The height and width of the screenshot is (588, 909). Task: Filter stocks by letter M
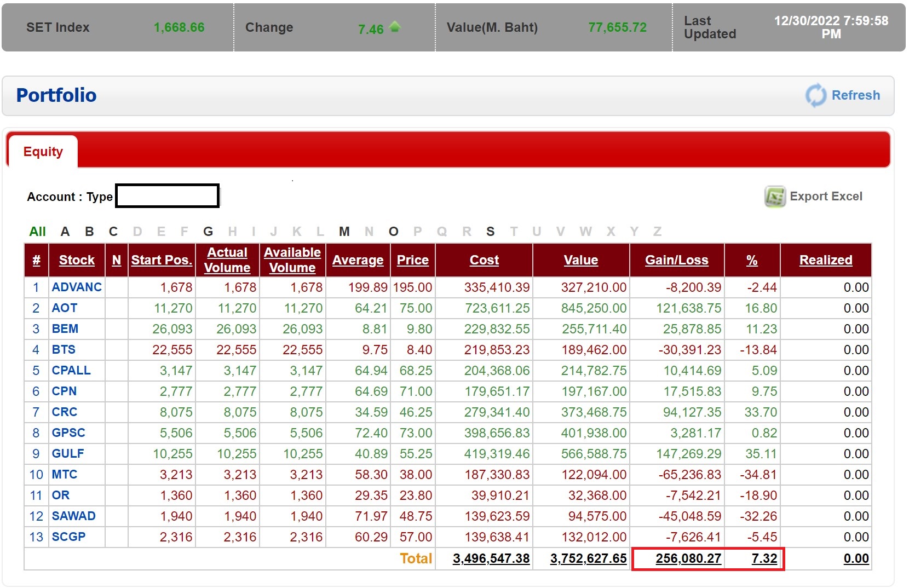click(x=344, y=232)
